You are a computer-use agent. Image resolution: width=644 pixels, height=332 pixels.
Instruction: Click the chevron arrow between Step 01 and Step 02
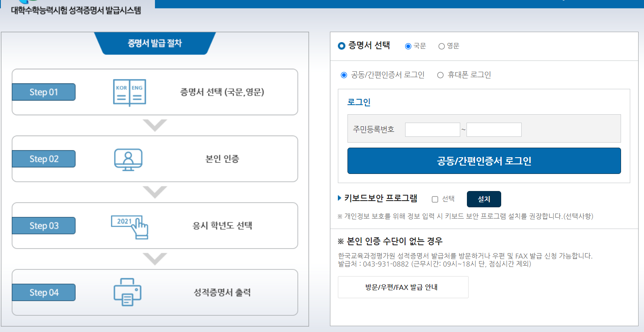(155, 124)
